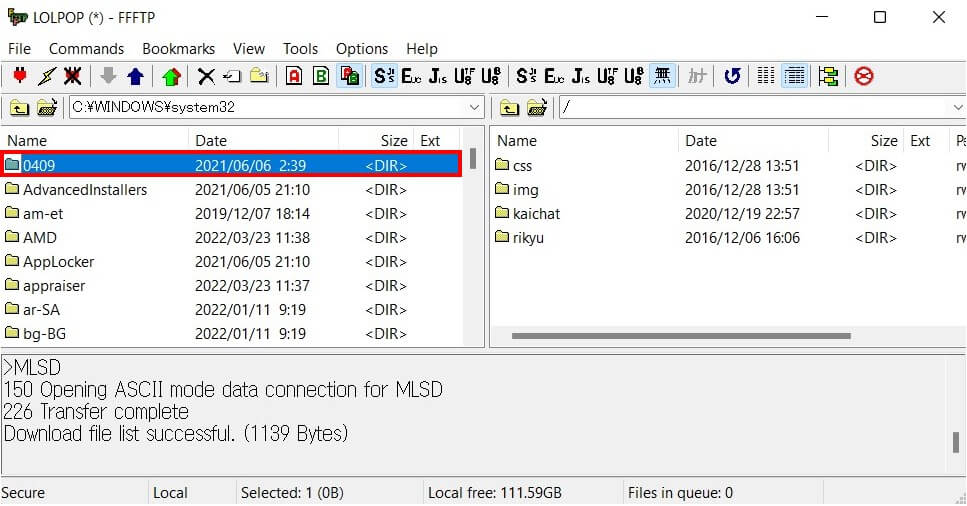
Task: Open the File menu
Action: [19, 49]
